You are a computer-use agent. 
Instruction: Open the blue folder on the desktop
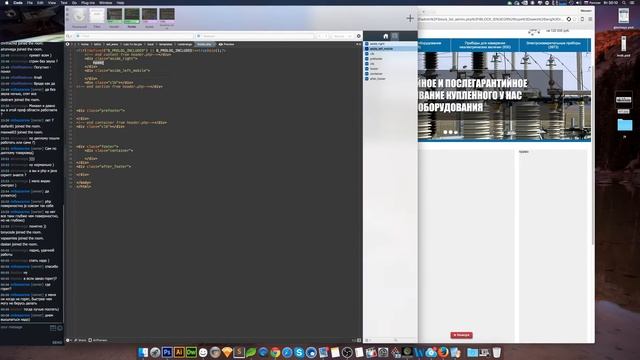[x=624, y=124]
